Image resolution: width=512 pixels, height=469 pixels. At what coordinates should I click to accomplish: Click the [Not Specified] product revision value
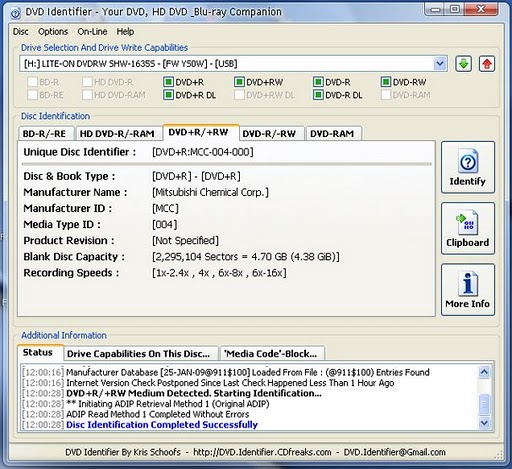(x=185, y=241)
